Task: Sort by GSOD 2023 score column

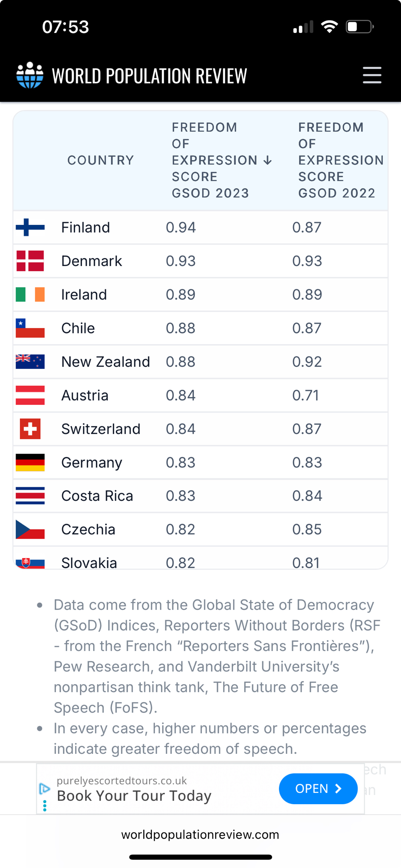Action: 221,160
